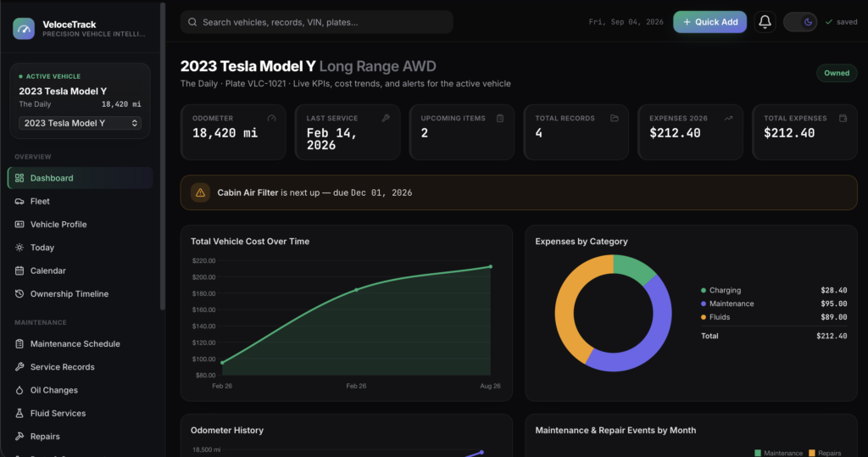
Task: Open Maintenance Schedule page
Action: (81, 343)
